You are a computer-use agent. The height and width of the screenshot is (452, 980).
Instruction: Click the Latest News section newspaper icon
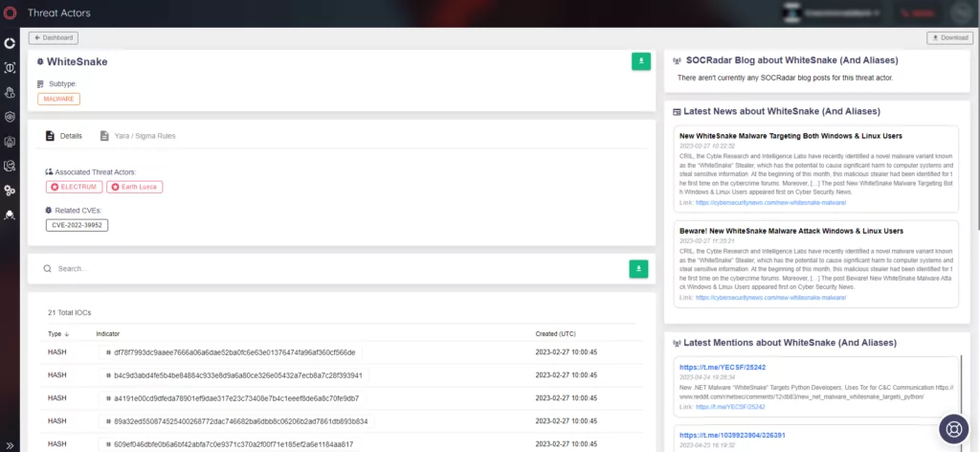[x=677, y=111]
